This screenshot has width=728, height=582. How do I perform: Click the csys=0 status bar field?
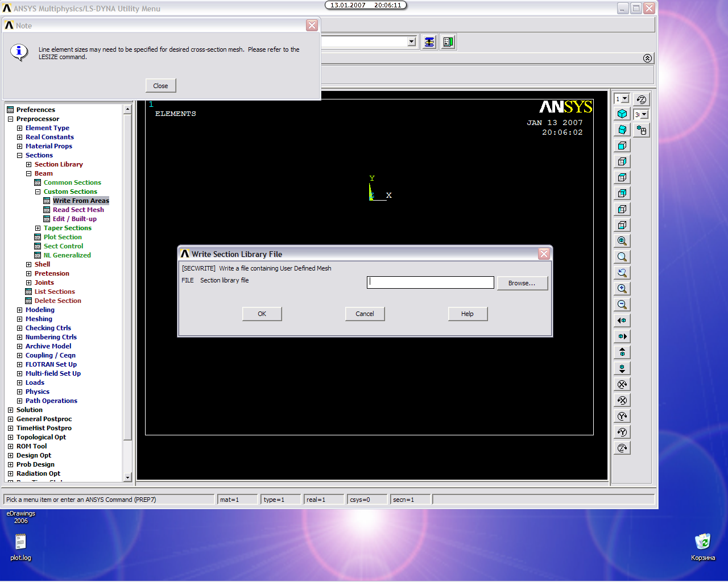367,500
